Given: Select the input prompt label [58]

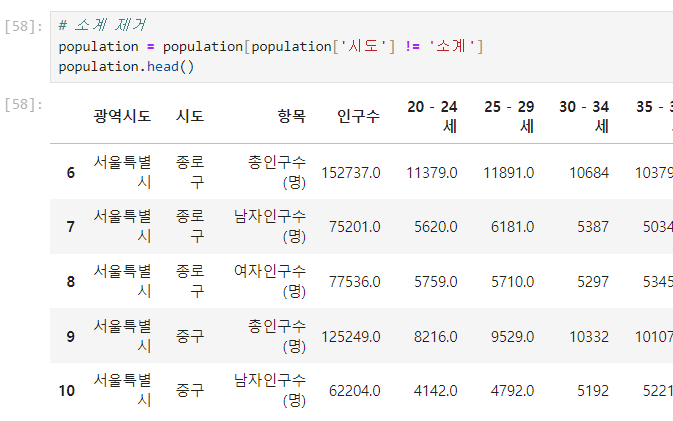Looking at the screenshot, I should click(x=24, y=27).
